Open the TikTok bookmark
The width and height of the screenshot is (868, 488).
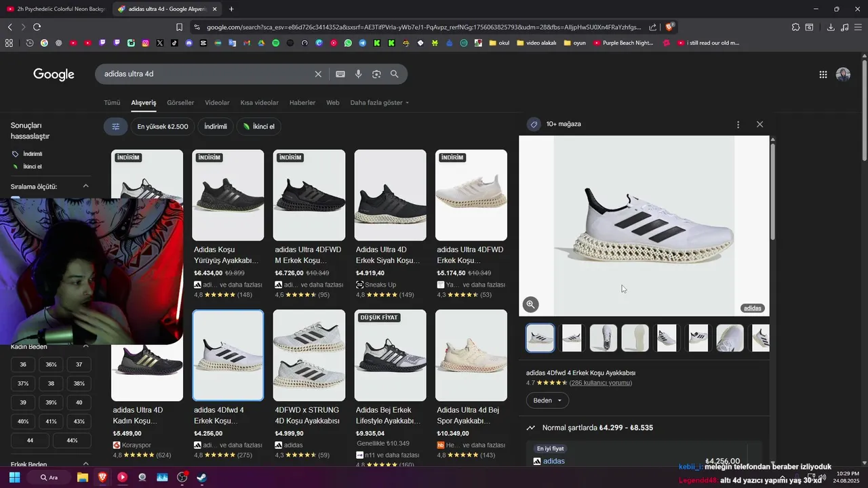click(174, 43)
